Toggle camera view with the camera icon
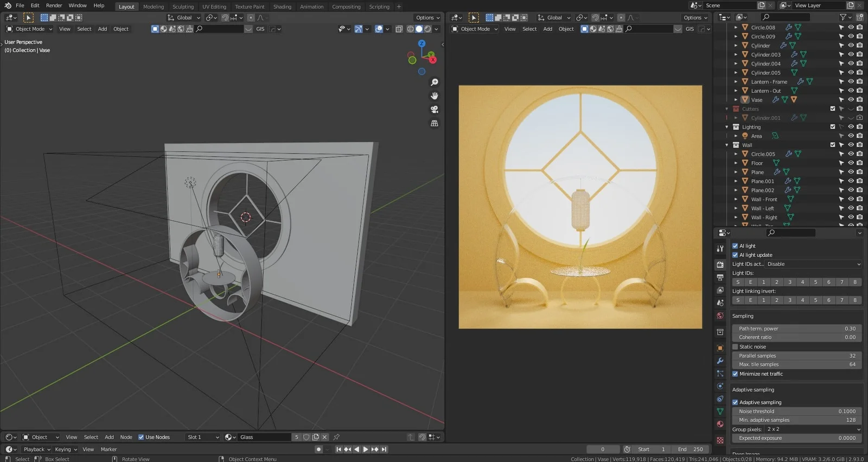Image resolution: width=868 pixels, height=462 pixels. [x=434, y=110]
